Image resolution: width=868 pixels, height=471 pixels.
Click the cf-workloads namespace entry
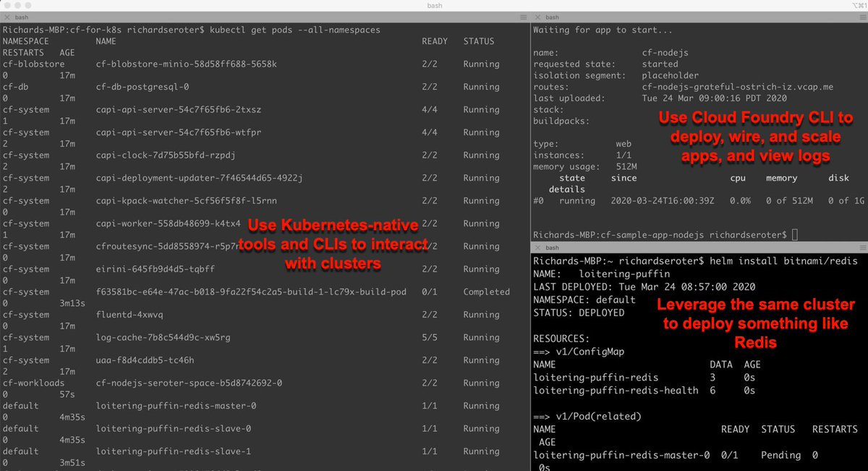33,383
